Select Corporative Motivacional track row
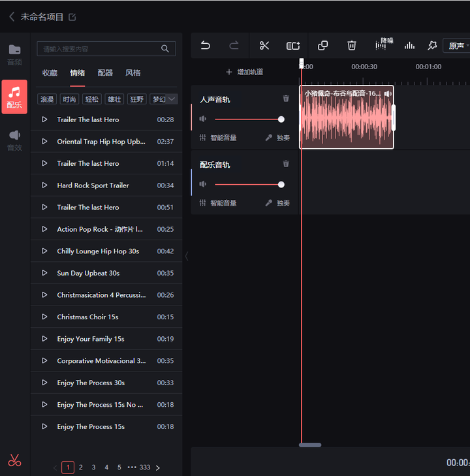The image size is (470, 476). [106, 360]
